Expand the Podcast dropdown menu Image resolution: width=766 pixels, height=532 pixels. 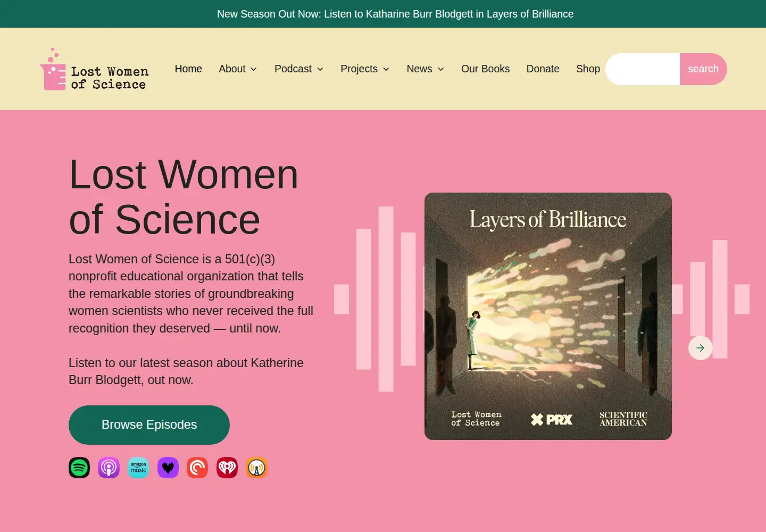coord(299,69)
